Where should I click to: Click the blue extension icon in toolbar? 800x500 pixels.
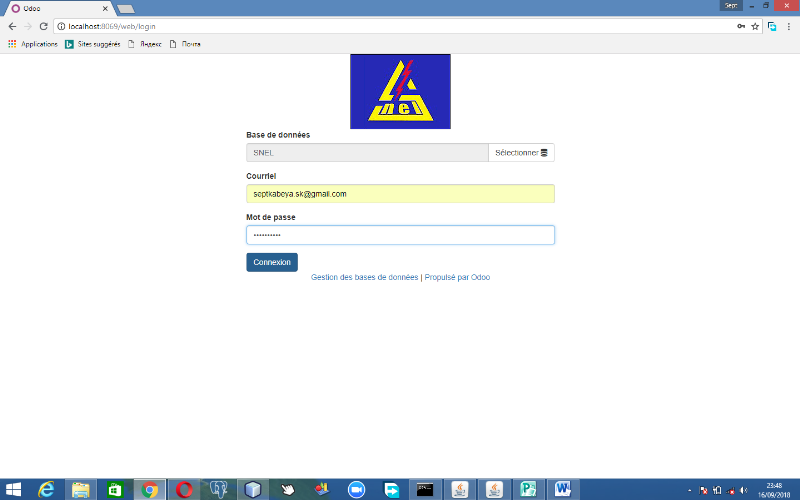(772, 27)
